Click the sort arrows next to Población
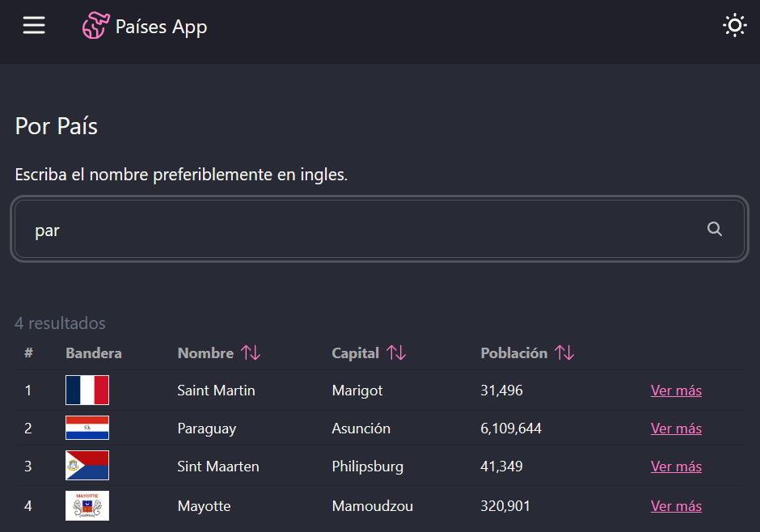Viewport: 760px width, 532px height. click(x=564, y=353)
